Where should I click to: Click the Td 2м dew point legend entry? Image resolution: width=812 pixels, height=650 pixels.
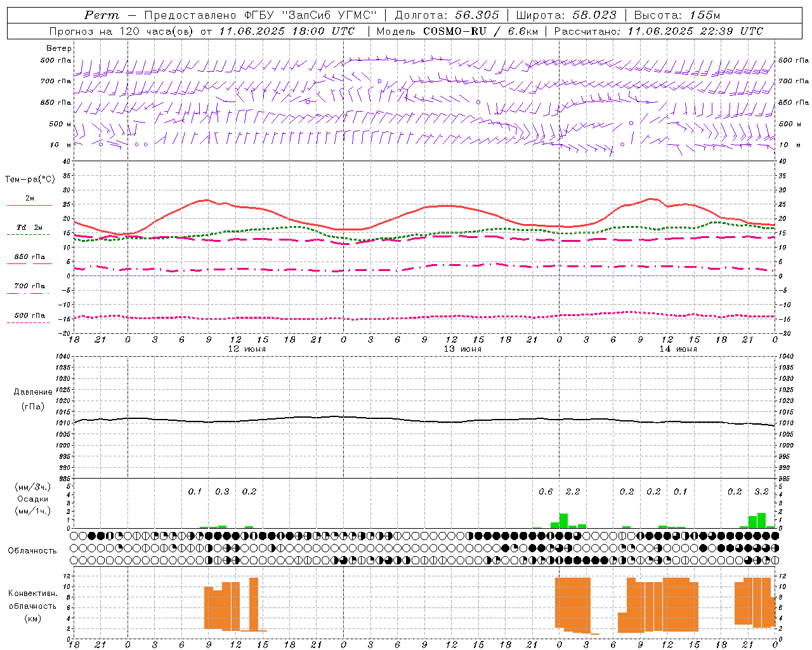30,227
